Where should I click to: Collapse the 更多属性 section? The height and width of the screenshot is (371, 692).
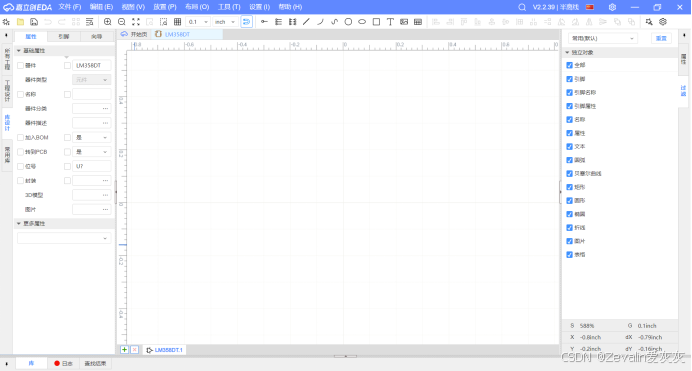coord(19,224)
